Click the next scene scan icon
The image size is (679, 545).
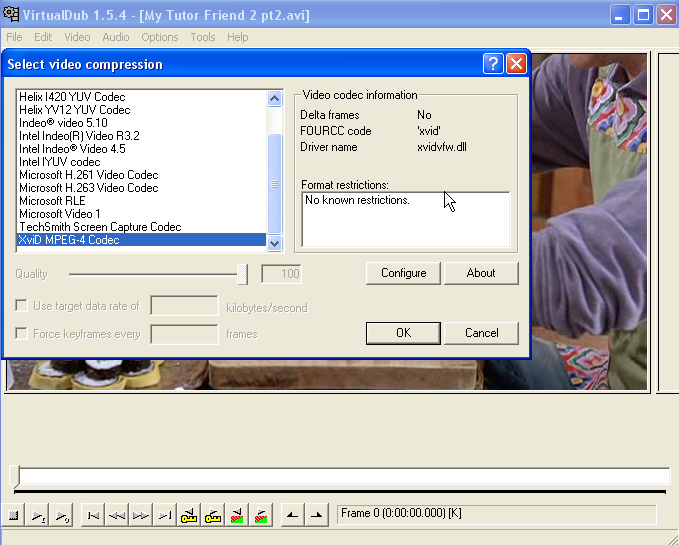tap(261, 515)
